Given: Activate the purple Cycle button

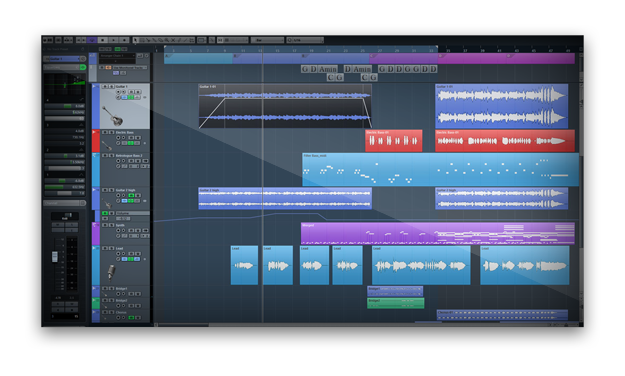Looking at the screenshot, I should (x=92, y=40).
